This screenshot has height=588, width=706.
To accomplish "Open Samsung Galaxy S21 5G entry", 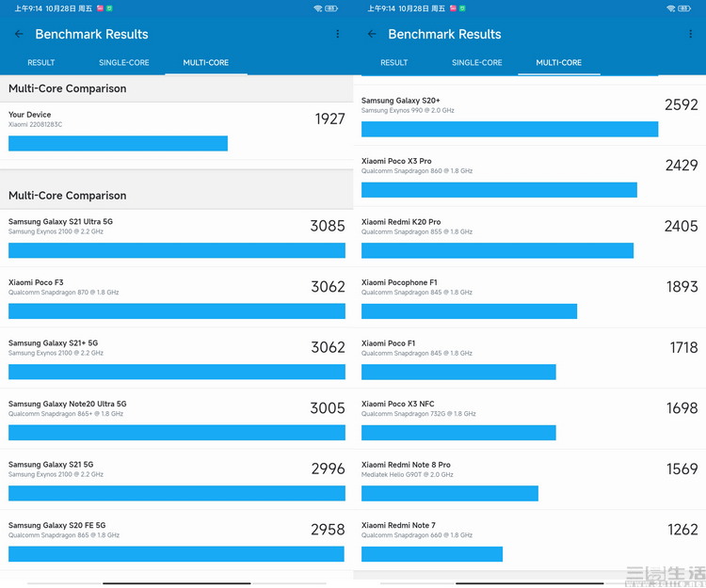I will [177, 480].
